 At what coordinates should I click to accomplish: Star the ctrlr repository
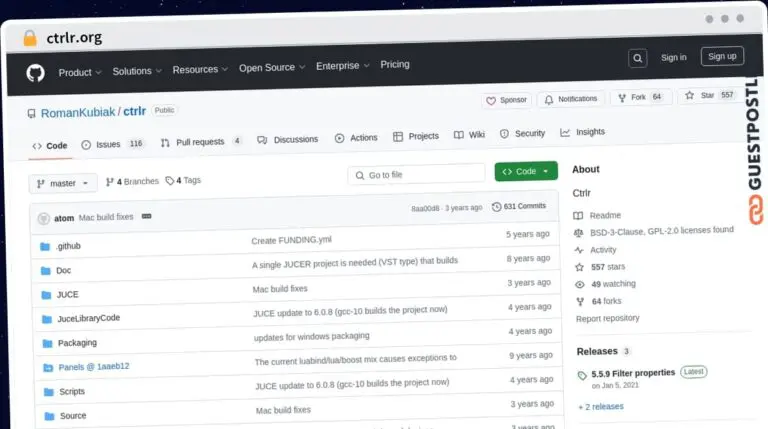coord(710,95)
